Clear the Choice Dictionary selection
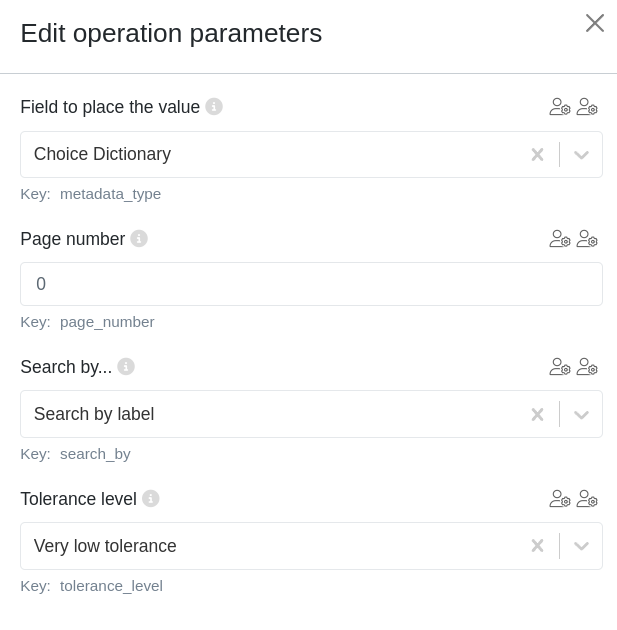The image size is (617, 630). click(537, 154)
